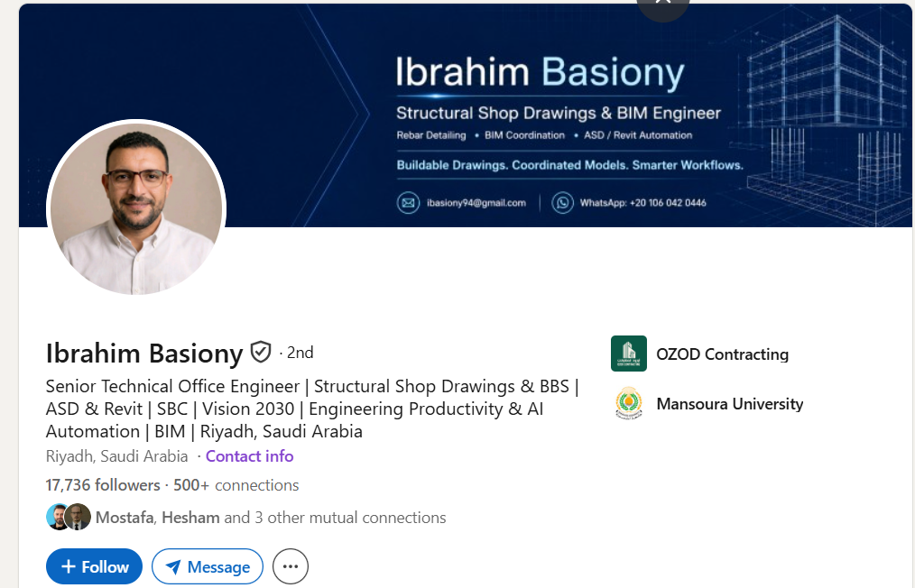Open the 500+ connections link
915x588 pixels.
[236, 485]
